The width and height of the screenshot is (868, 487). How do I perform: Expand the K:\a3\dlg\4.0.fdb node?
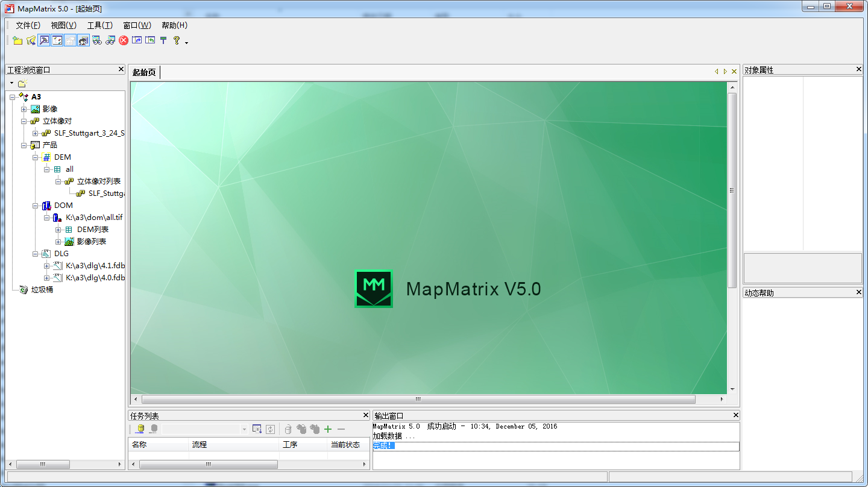pyautogui.click(x=47, y=278)
